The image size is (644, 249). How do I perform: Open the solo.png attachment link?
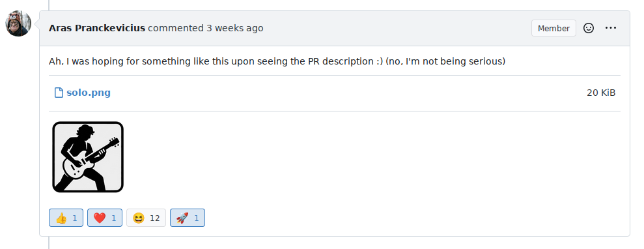(89, 93)
